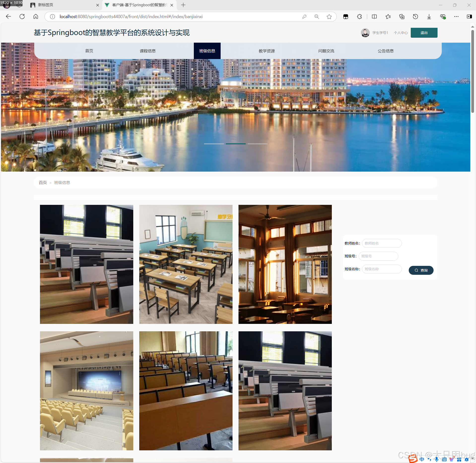Click the zoom magnifier in address bar
The image size is (476, 463).
click(317, 17)
